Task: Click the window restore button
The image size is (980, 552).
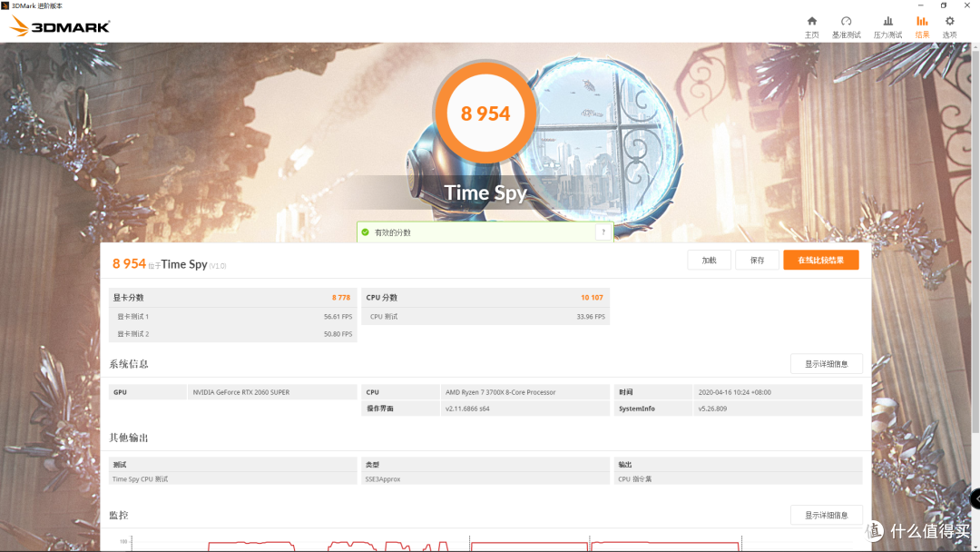Action: [x=943, y=5]
